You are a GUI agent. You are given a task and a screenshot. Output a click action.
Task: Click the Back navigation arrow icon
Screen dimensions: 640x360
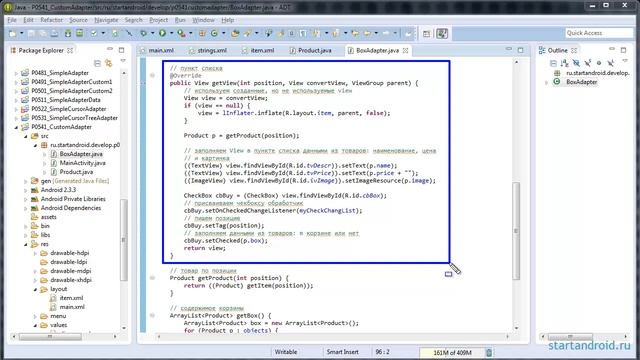coord(367,33)
